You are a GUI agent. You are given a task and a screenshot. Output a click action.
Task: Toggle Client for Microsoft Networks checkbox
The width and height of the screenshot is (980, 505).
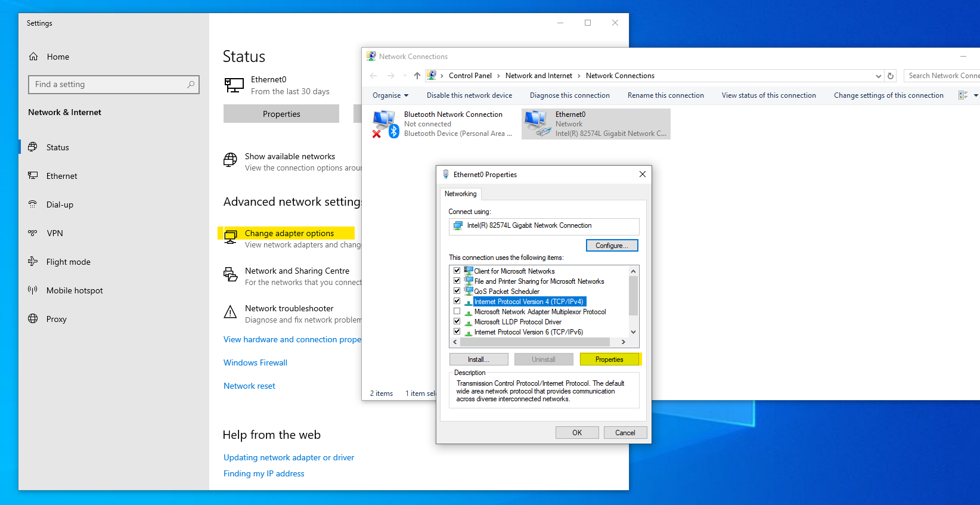pos(457,271)
